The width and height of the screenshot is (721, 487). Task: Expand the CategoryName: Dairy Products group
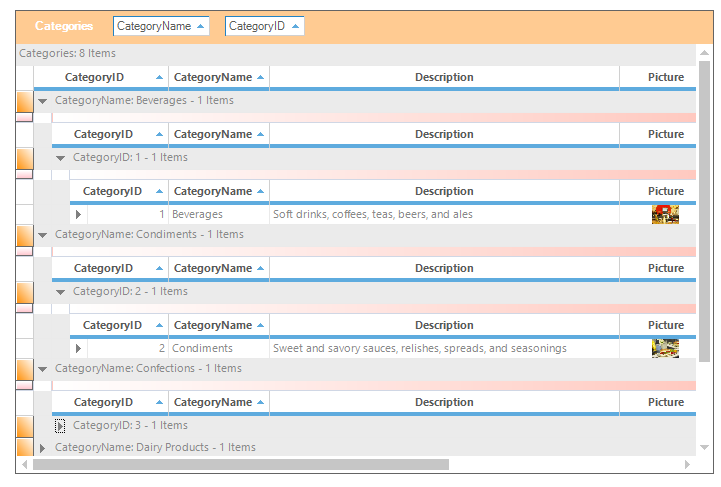pos(42,448)
